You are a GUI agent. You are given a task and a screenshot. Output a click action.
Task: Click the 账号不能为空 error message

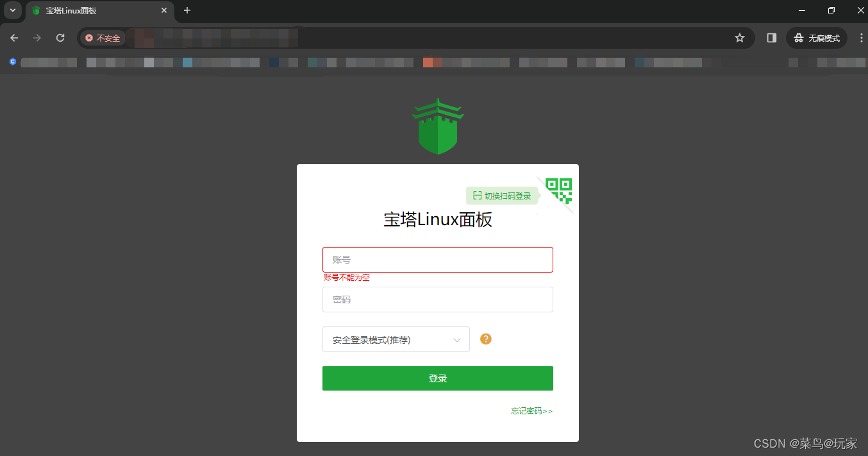(347, 278)
